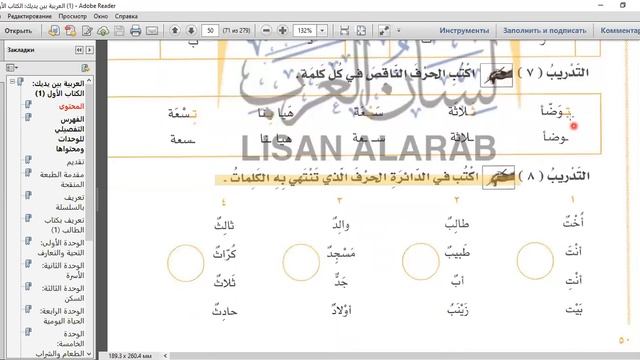Select the تقديم bookmark
640x360 pixels.
[x=76, y=162]
